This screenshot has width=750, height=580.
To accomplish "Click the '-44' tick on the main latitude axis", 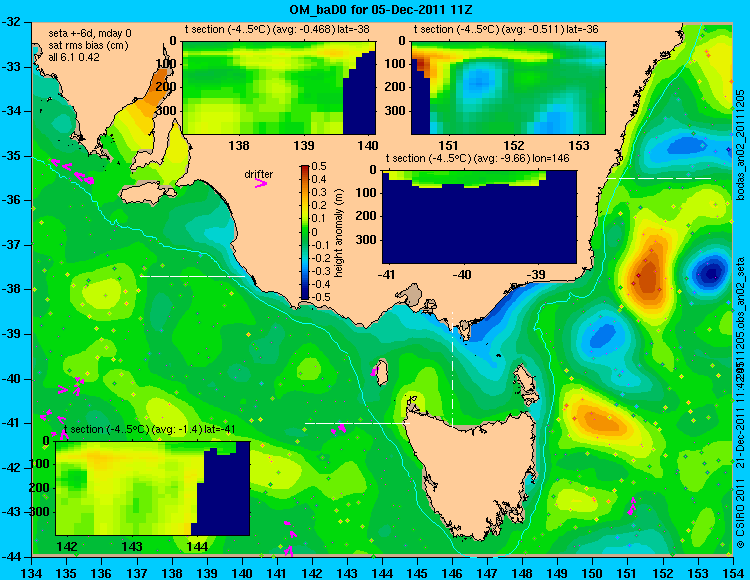I will (11, 557).
